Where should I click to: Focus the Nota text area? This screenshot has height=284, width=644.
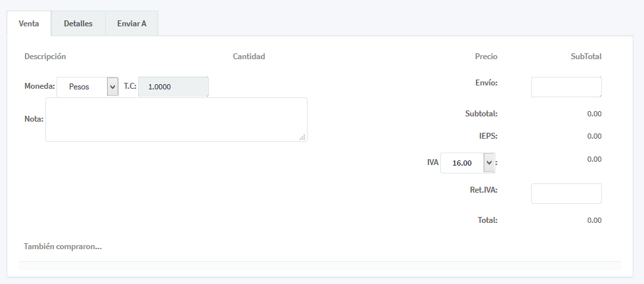click(175, 119)
